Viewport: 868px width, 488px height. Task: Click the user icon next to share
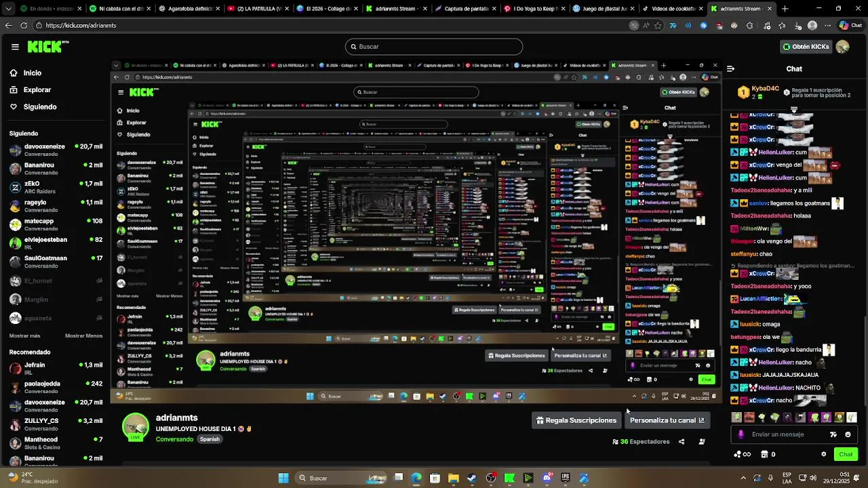(702, 442)
